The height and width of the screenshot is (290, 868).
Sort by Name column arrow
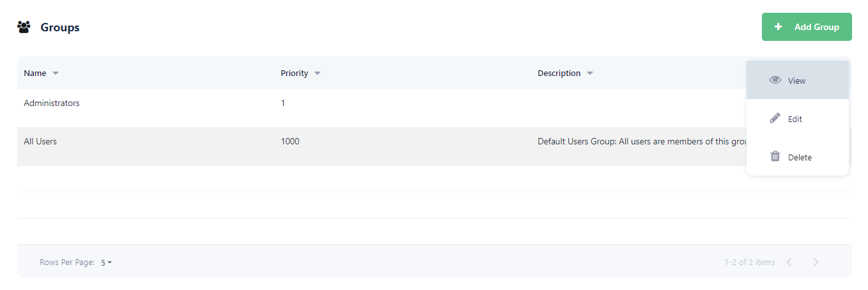pos(56,73)
